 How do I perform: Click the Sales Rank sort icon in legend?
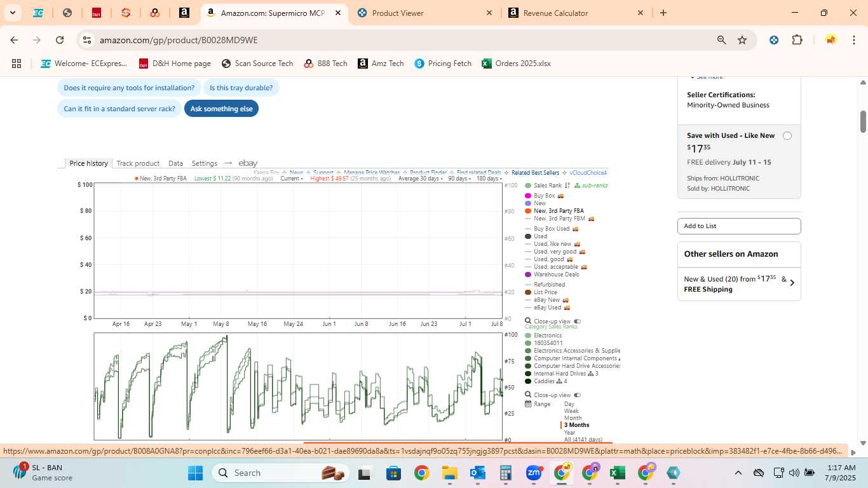pos(567,186)
